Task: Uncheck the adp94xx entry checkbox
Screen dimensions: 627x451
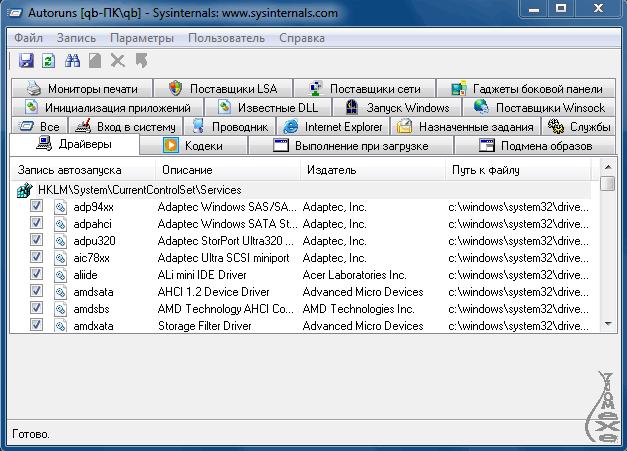Action: [x=36, y=206]
